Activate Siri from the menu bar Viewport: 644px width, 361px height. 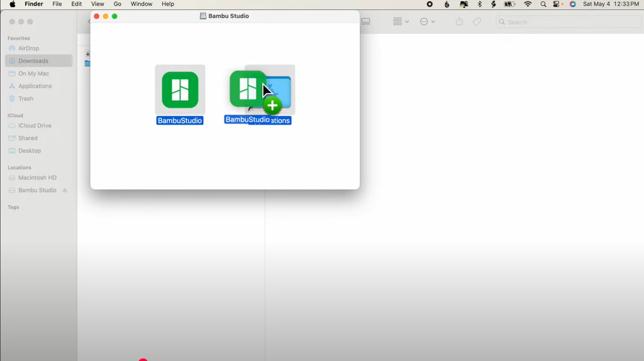tap(572, 4)
